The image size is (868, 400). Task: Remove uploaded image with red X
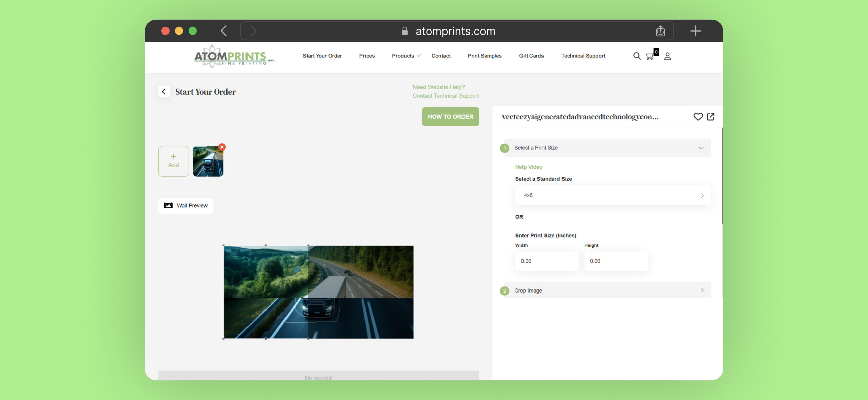click(x=222, y=147)
